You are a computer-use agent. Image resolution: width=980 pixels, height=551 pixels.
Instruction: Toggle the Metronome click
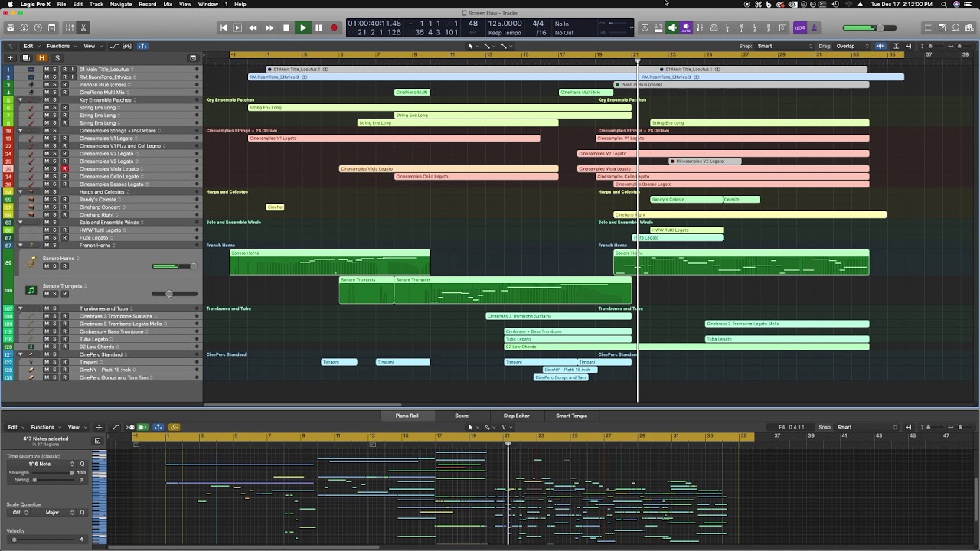pos(813,28)
